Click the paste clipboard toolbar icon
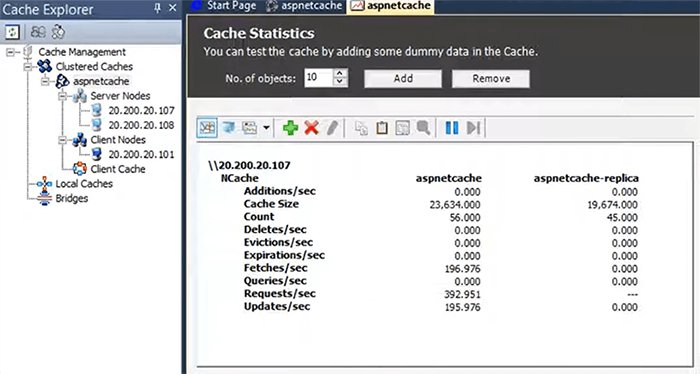Image resolution: width=700 pixels, height=374 pixels. 382,128
